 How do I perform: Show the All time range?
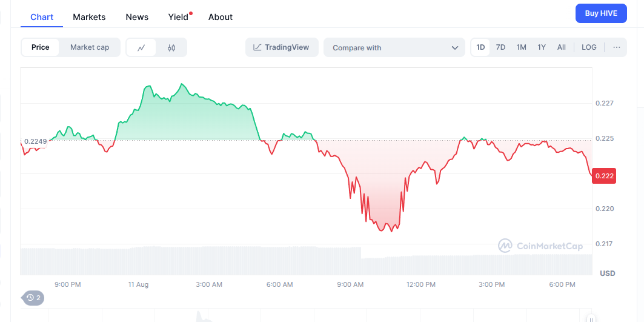tap(562, 47)
